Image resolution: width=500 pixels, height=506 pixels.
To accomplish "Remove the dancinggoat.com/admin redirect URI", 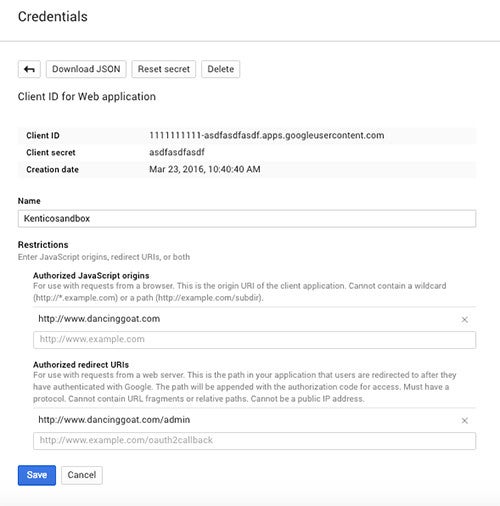I will pos(465,420).
